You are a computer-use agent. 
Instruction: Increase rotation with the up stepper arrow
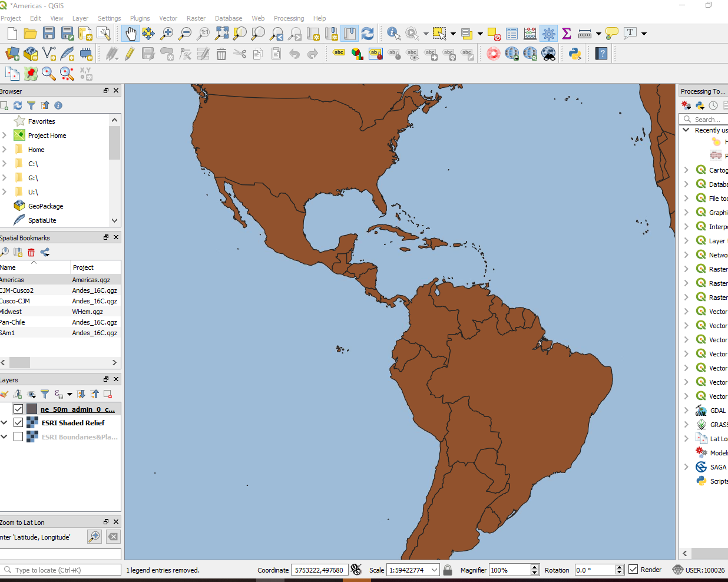(620, 567)
